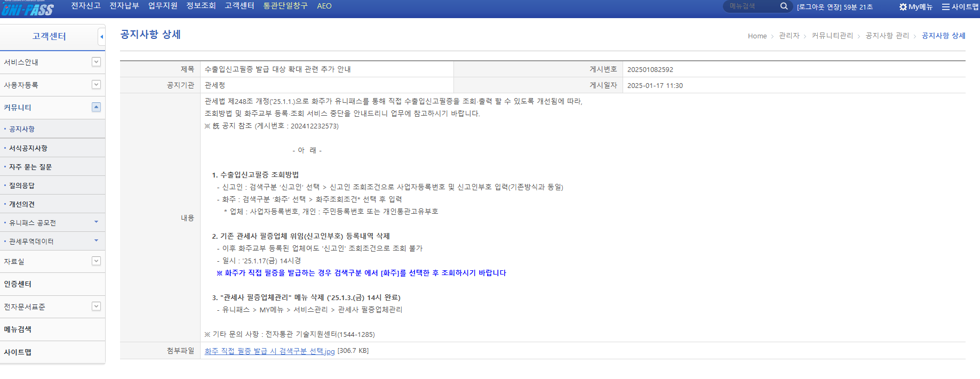Viewport: 980px width, 379px height.
Task: Open the 전자신고 top menu
Action: point(85,6)
